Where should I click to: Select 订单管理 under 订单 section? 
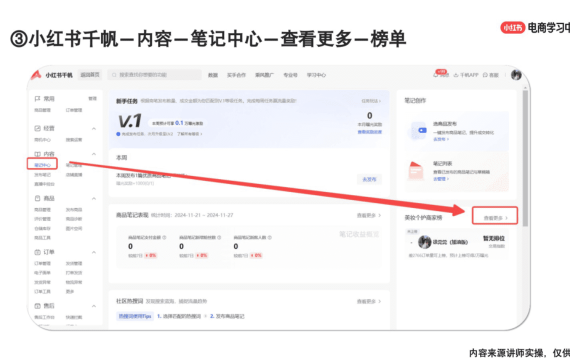[x=42, y=263]
